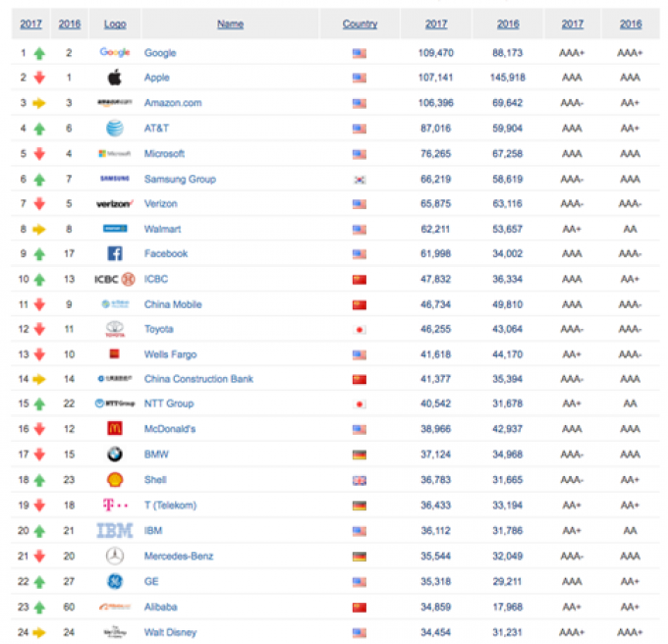Sort by Logo column header

(x=115, y=24)
